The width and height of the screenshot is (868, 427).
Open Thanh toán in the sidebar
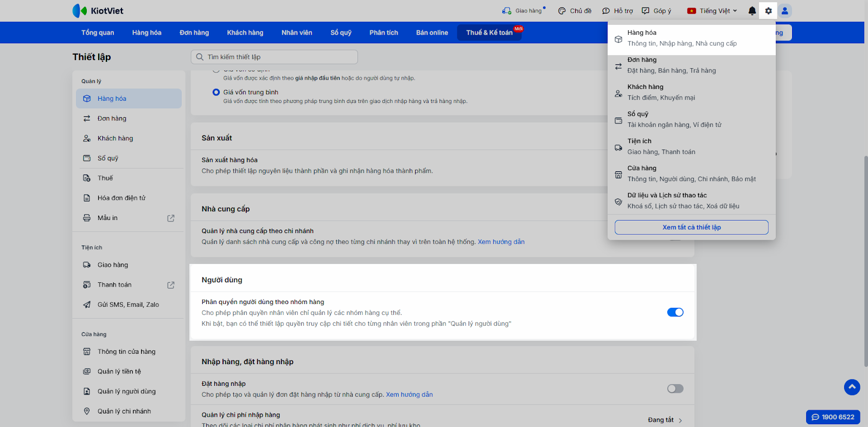[129, 285]
